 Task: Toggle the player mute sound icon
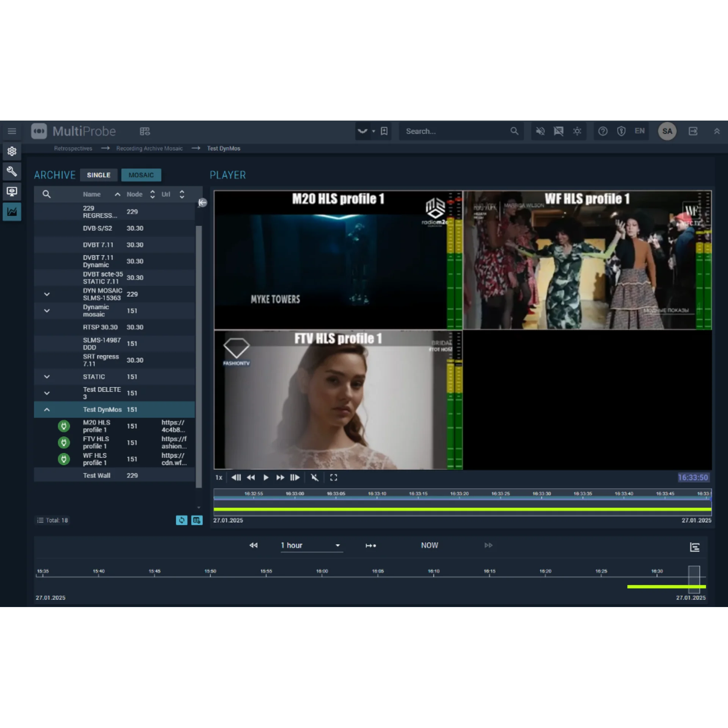pyautogui.click(x=315, y=477)
